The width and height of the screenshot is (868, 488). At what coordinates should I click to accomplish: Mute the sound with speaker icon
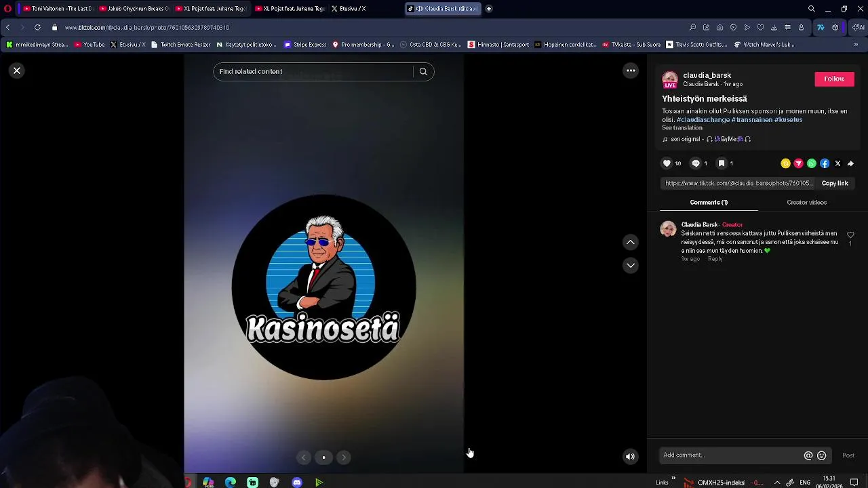tap(630, 456)
